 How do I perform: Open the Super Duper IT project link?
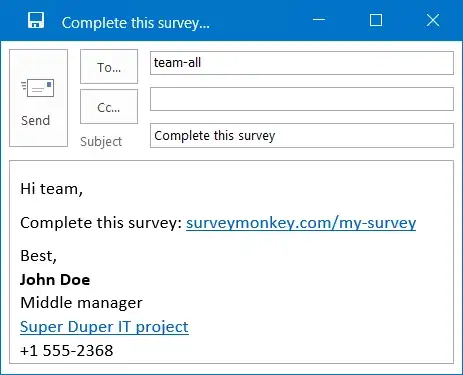tap(104, 327)
